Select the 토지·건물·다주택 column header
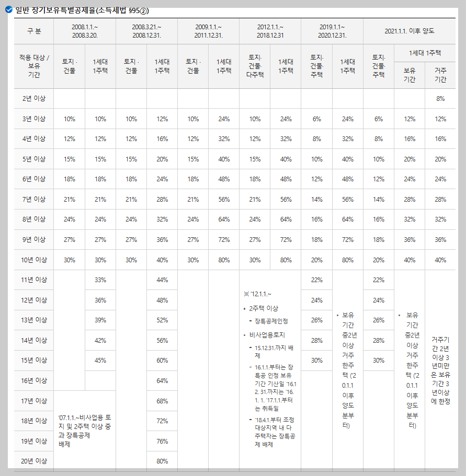466x476 pixels. (x=255, y=65)
